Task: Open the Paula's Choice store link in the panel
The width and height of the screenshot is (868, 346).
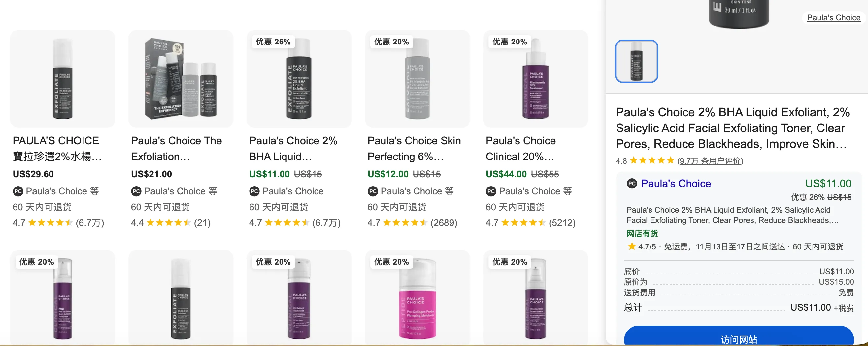Action: tap(676, 184)
